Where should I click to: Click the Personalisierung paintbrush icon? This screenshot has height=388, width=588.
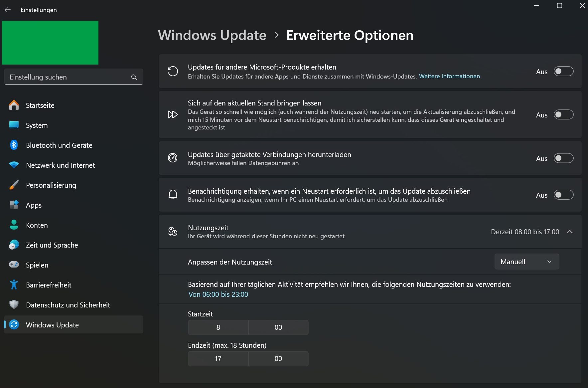[x=14, y=185]
